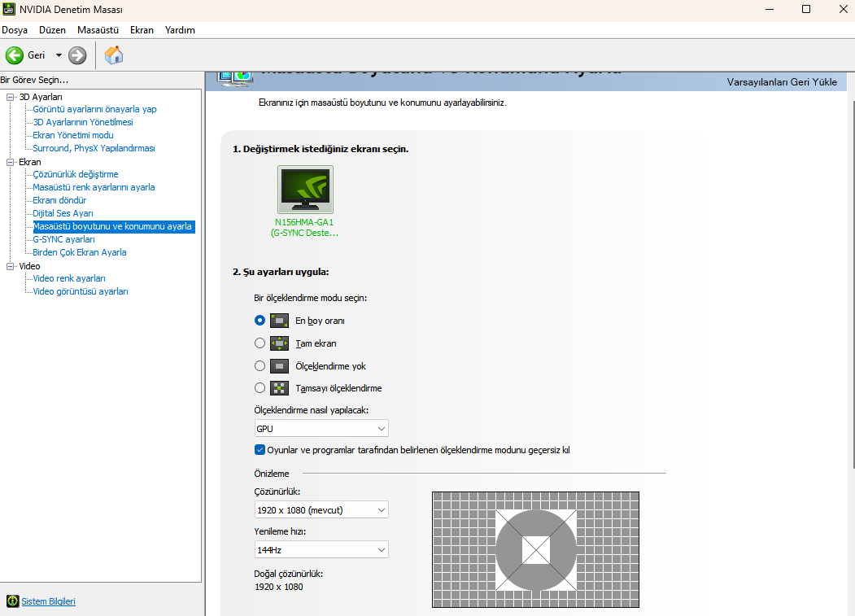This screenshot has width=855, height=616.
Task: Click the Ölçeklendirme yok scaling icon
Action: tap(279, 366)
